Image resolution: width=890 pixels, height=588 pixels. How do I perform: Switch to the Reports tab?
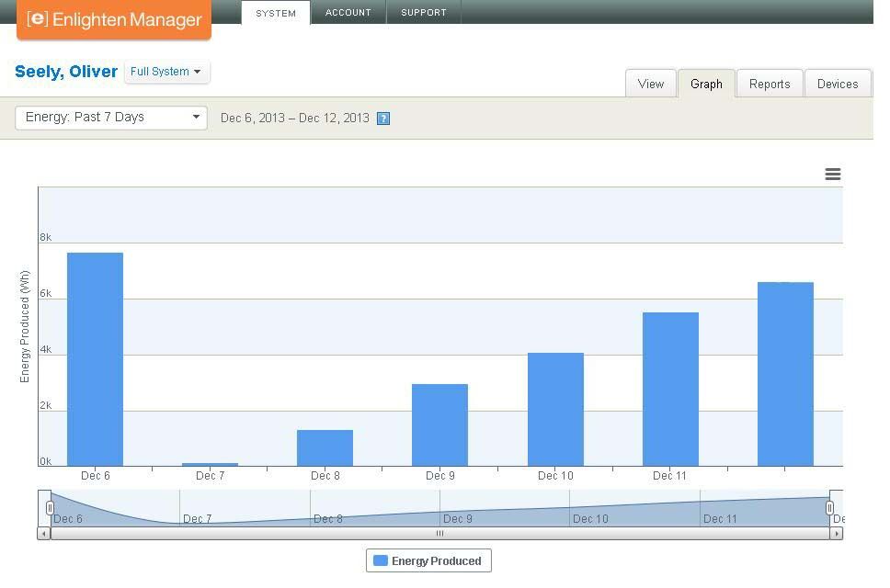tap(769, 84)
